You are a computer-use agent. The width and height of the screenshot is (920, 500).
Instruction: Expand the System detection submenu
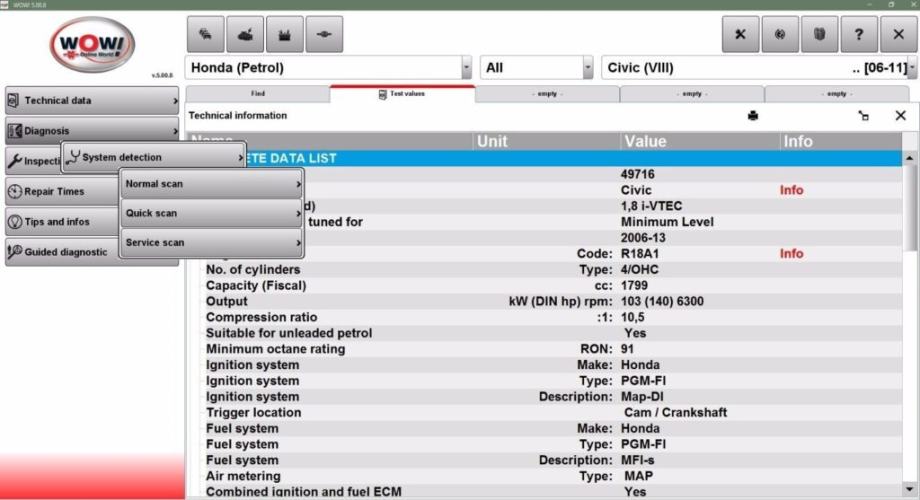point(154,157)
